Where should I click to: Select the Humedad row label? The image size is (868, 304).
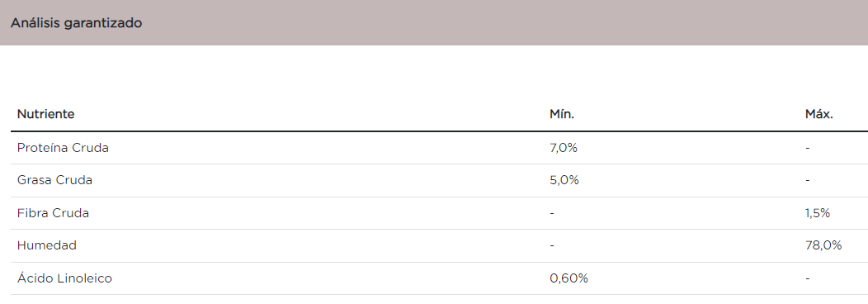pyautogui.click(x=47, y=245)
